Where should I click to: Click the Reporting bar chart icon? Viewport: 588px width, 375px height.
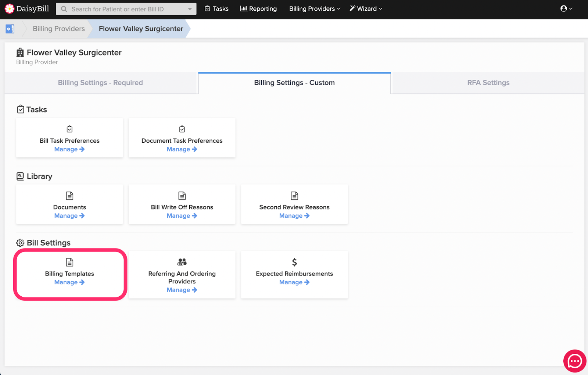pos(243,8)
